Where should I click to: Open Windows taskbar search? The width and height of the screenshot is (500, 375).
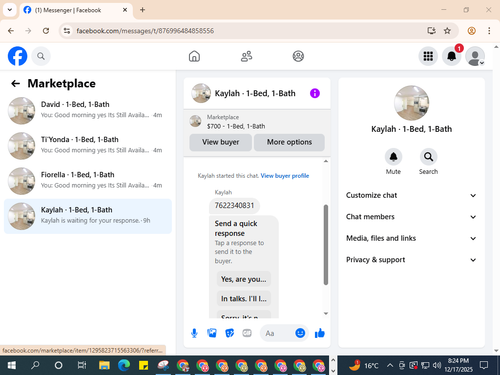[35, 365]
